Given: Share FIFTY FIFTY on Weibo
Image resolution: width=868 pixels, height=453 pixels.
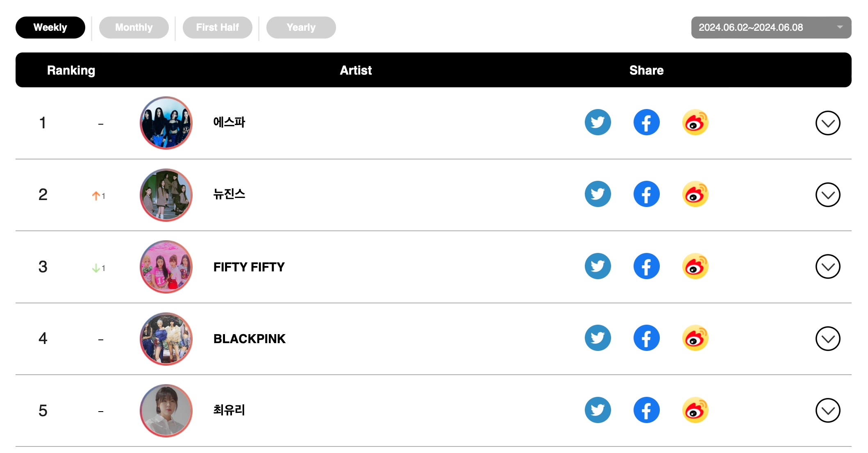Looking at the screenshot, I should tap(695, 266).
